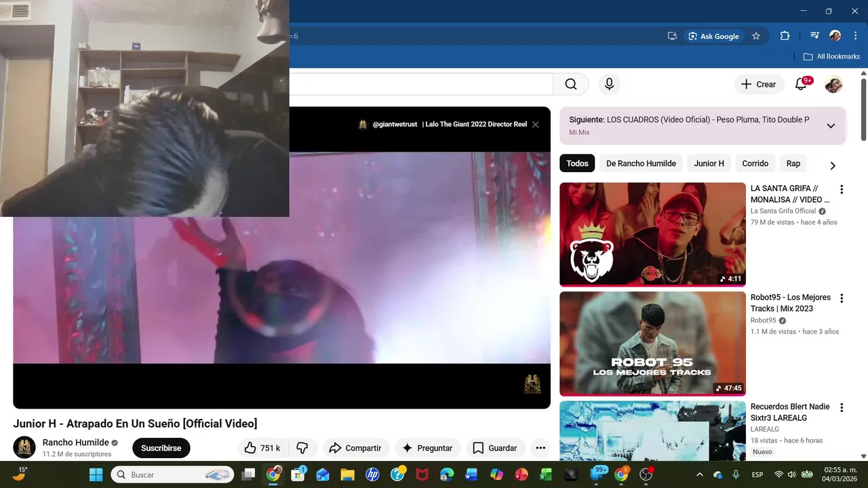The height and width of the screenshot is (488, 868).
Task: Open LA SANTA GRIFA video thumbnail
Action: coord(652,235)
